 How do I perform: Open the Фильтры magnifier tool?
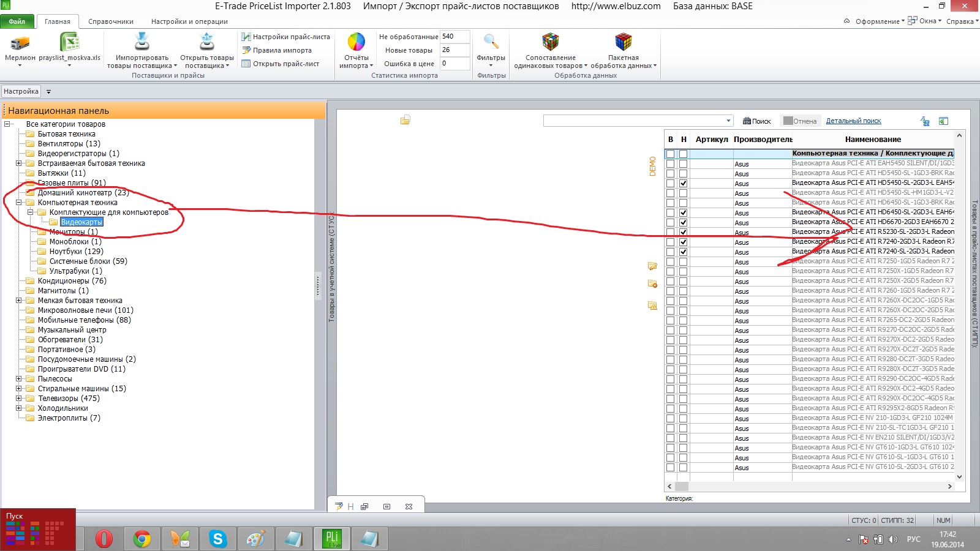(x=491, y=49)
